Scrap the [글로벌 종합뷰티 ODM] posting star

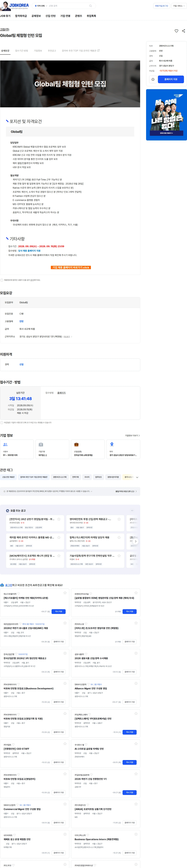click(x=136, y=592)
